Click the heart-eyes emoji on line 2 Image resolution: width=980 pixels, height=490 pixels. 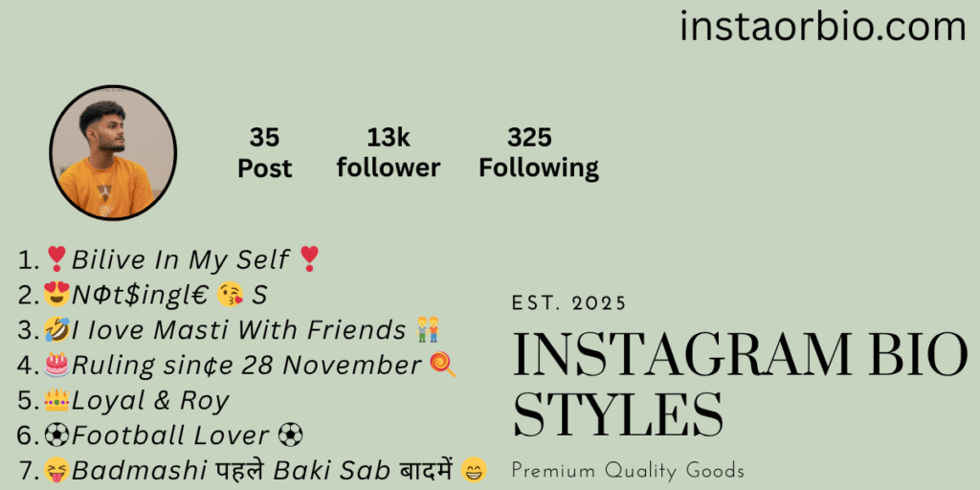click(56, 295)
